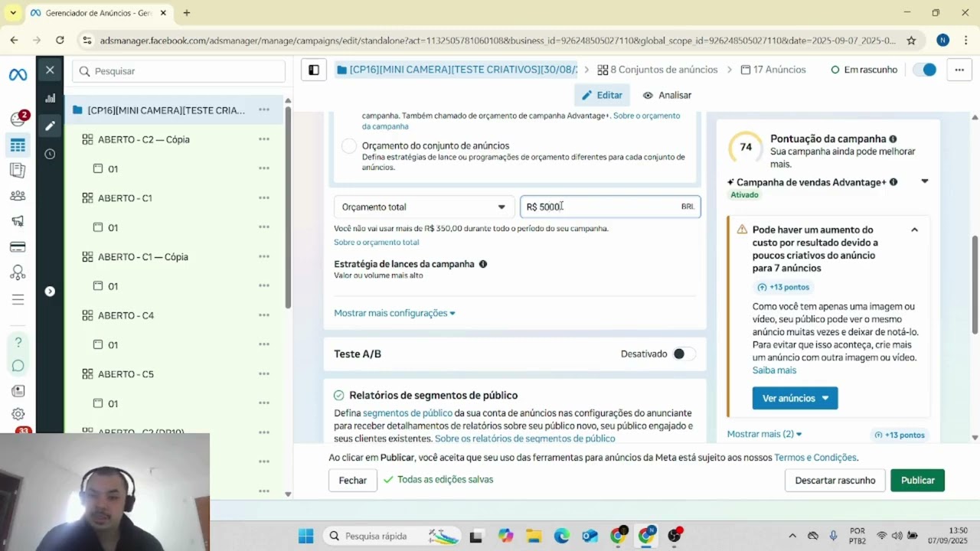Open the clock history icon
The image size is (980, 551).
coord(50,154)
